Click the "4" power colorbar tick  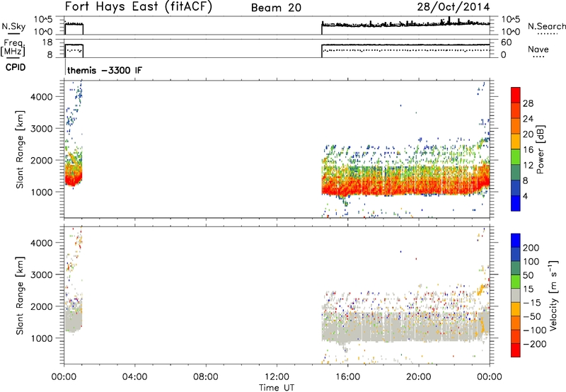coord(525,196)
